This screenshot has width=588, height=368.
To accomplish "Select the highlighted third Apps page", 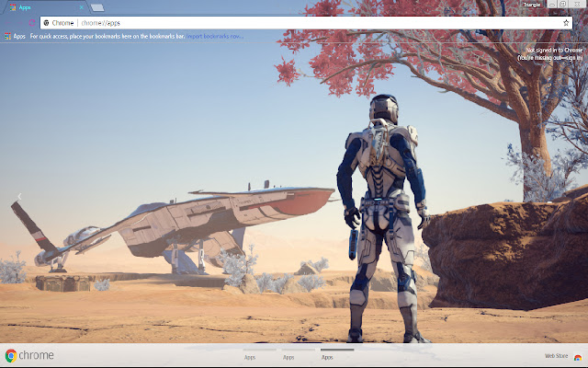I will tap(337, 354).
